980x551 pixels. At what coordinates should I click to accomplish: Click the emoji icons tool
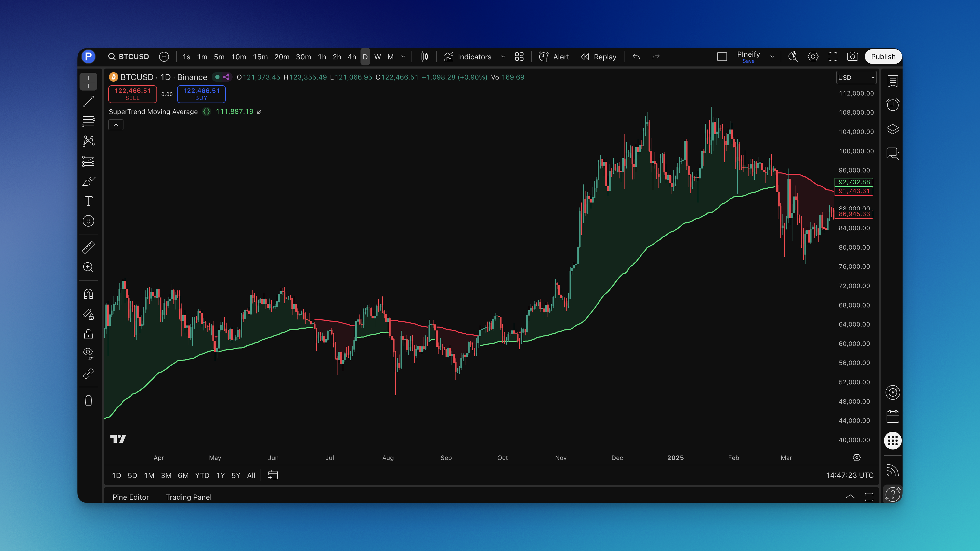click(88, 221)
